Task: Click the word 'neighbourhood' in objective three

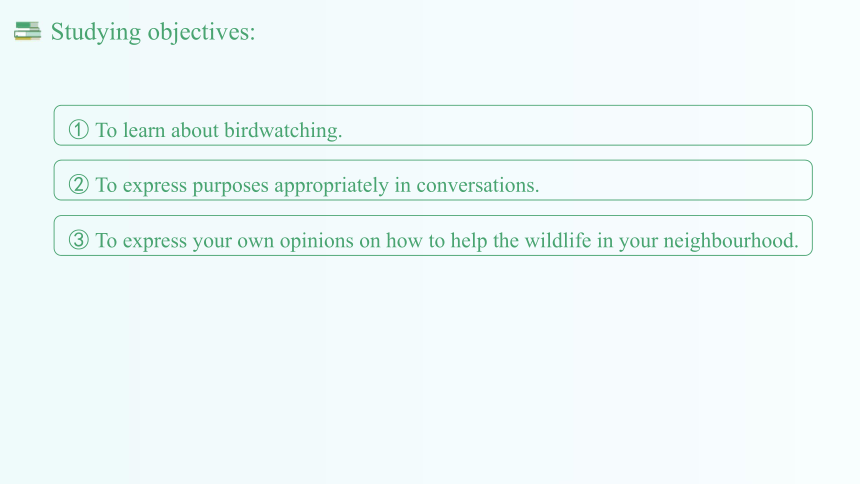Action: [x=729, y=241]
